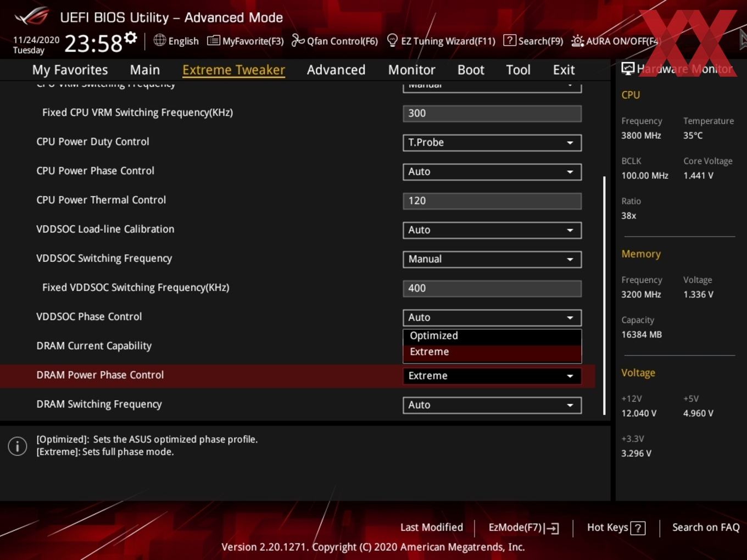Click +3.3V reading 3.296 V

636,453
